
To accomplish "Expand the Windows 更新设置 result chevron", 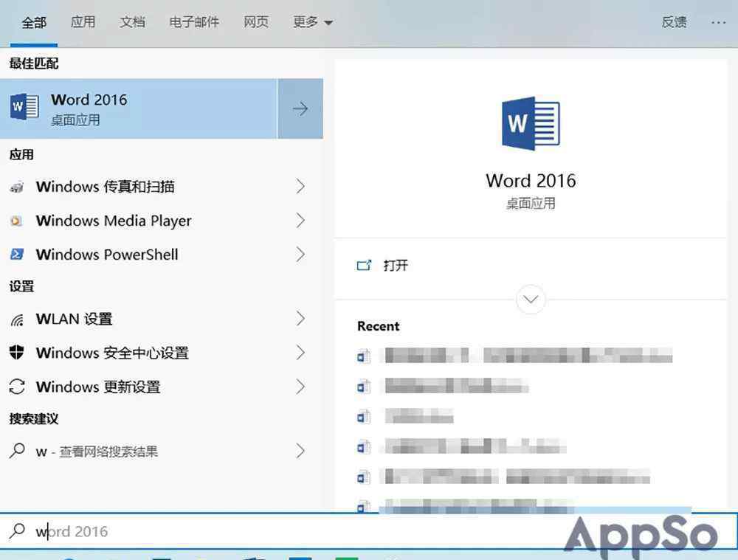I will click(300, 387).
